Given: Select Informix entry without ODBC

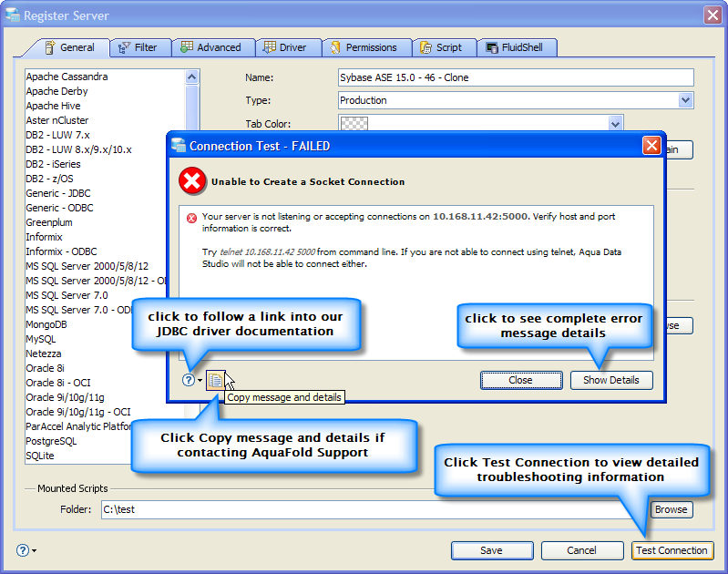Looking at the screenshot, I should pyautogui.click(x=44, y=237).
